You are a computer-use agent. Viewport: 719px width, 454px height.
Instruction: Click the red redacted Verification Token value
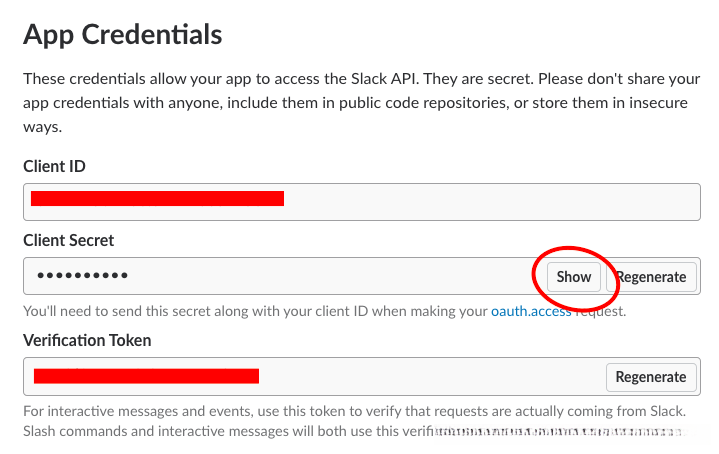pyautogui.click(x=146, y=376)
